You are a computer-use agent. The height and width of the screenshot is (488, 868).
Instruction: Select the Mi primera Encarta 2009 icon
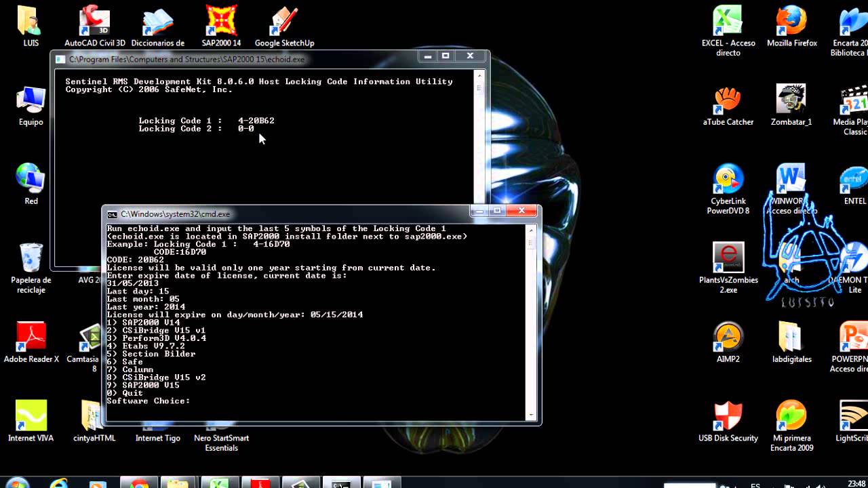[791, 426]
